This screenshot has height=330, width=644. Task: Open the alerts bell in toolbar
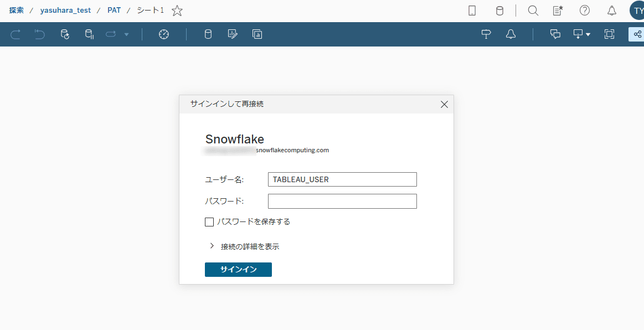click(511, 34)
